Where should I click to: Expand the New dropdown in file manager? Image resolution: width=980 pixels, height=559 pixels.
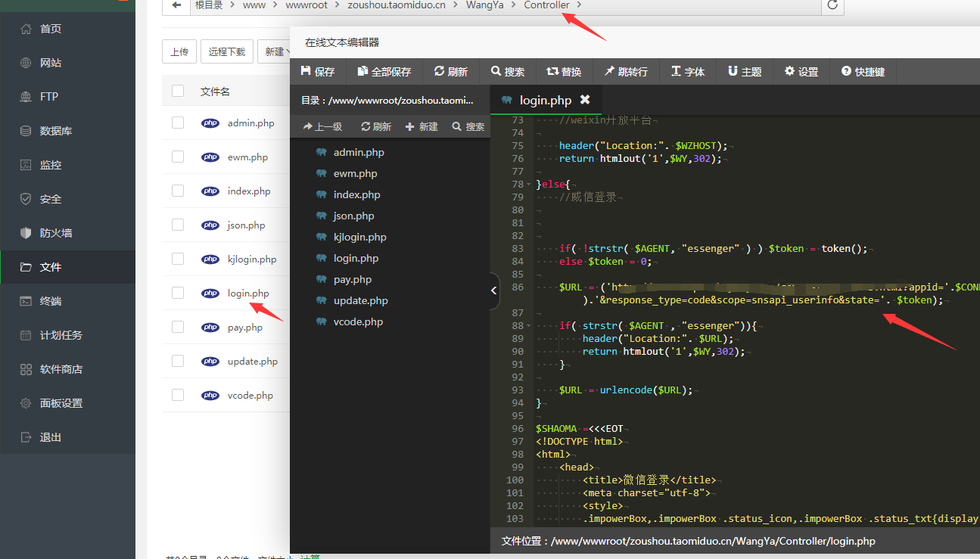click(x=274, y=52)
